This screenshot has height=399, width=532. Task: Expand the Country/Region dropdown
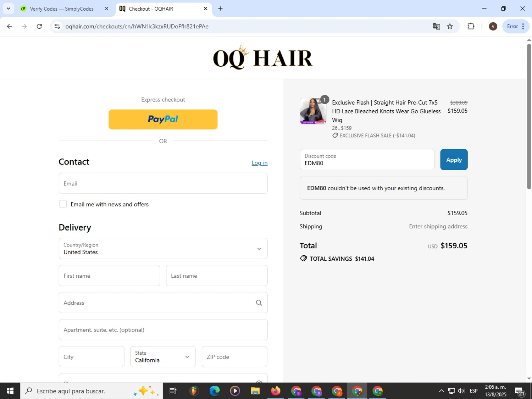click(x=163, y=249)
